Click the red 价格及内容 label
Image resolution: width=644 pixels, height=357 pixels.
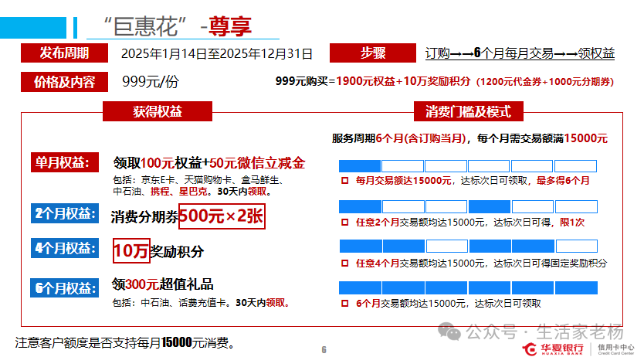[x=65, y=82]
